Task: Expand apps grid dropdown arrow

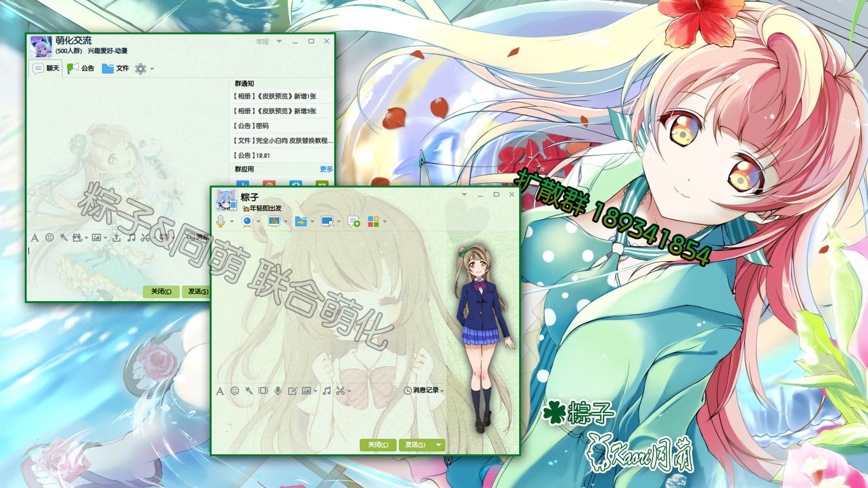Action: pyautogui.click(x=385, y=222)
